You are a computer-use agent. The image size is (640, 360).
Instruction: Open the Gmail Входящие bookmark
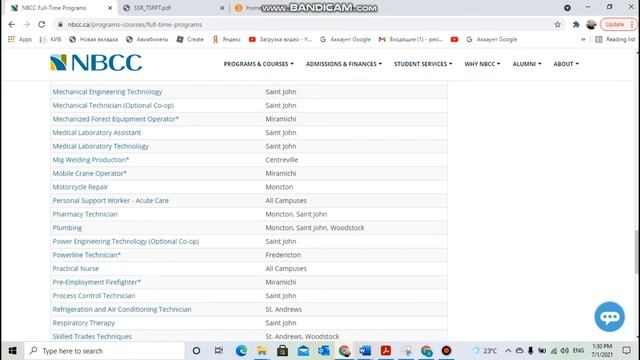[411, 39]
